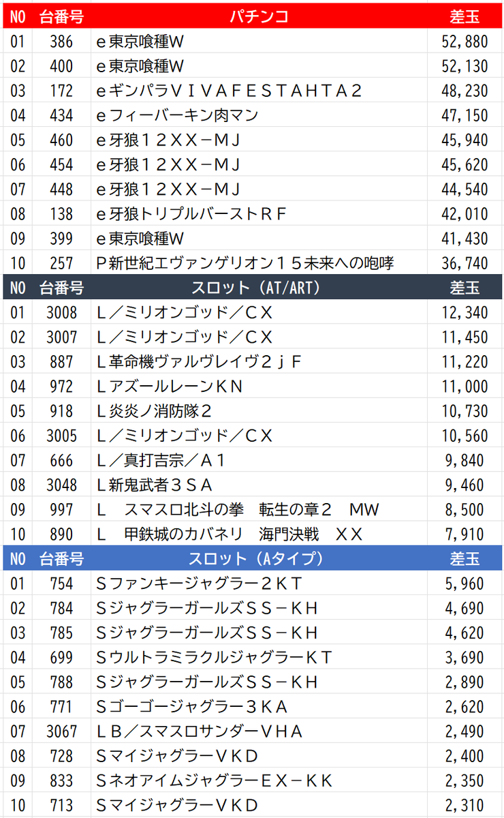Select e牙狼トリプルバーストRF machine name

pos(191,213)
